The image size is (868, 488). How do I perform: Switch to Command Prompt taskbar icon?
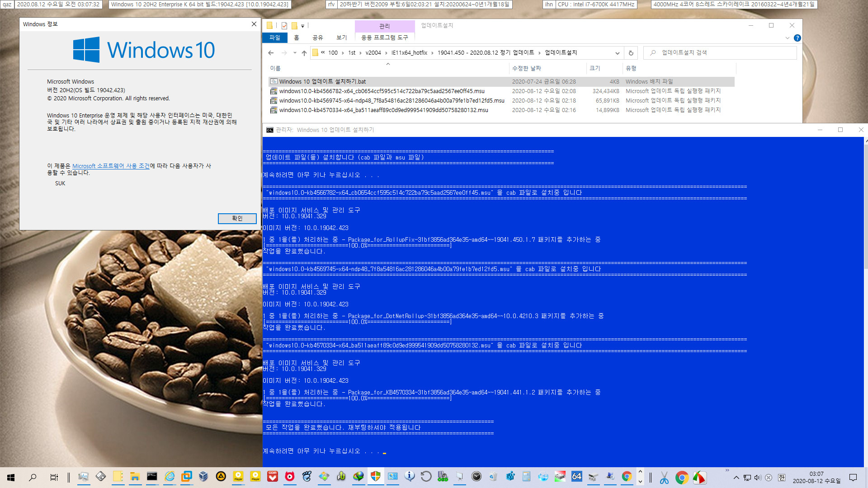click(x=152, y=477)
